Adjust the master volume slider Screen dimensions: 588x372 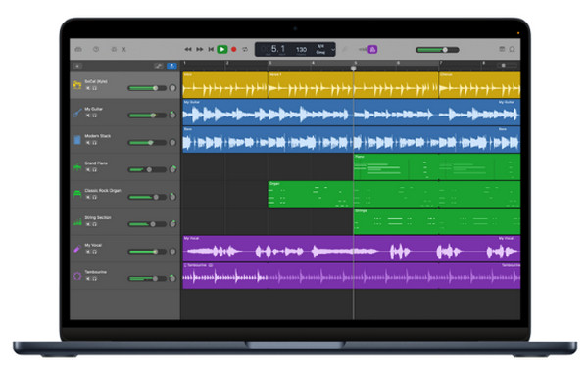click(437, 50)
